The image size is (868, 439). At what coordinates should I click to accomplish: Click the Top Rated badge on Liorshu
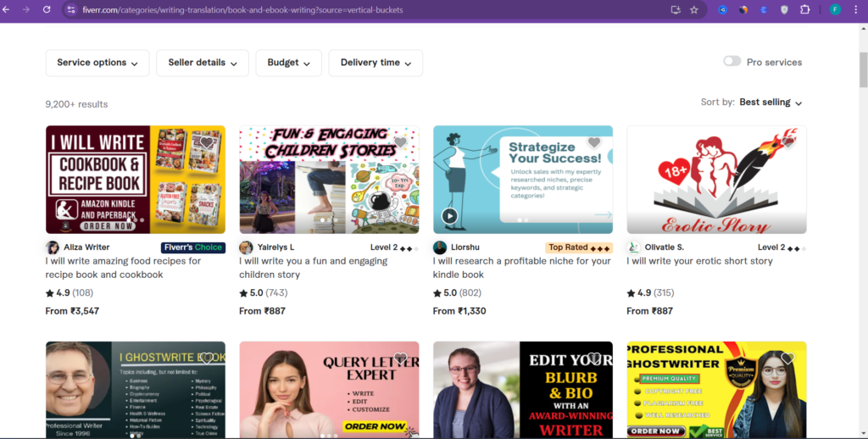[579, 247]
